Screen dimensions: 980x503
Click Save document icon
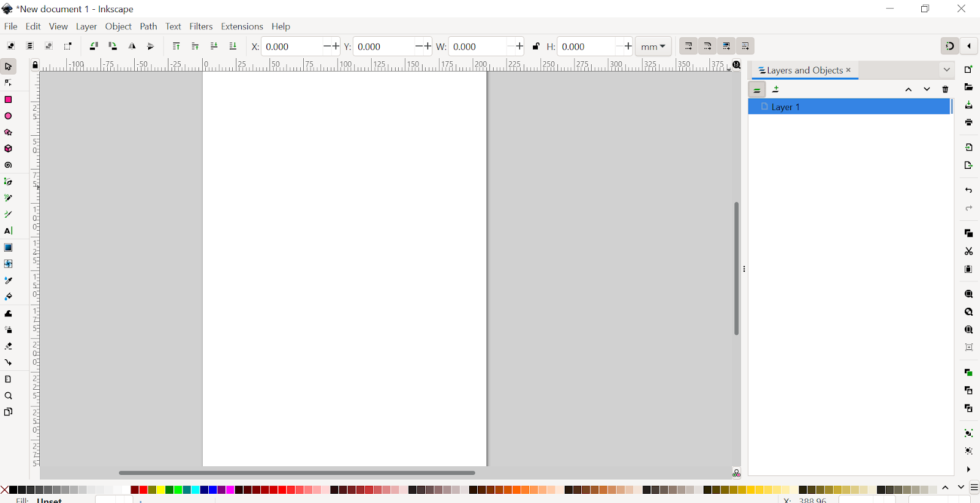click(968, 105)
